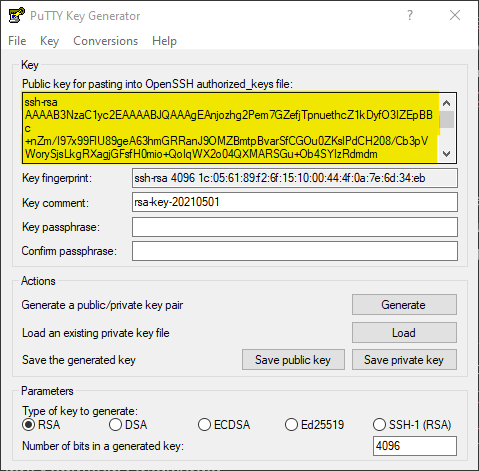
Task: Open the File menu
Action: point(17,41)
